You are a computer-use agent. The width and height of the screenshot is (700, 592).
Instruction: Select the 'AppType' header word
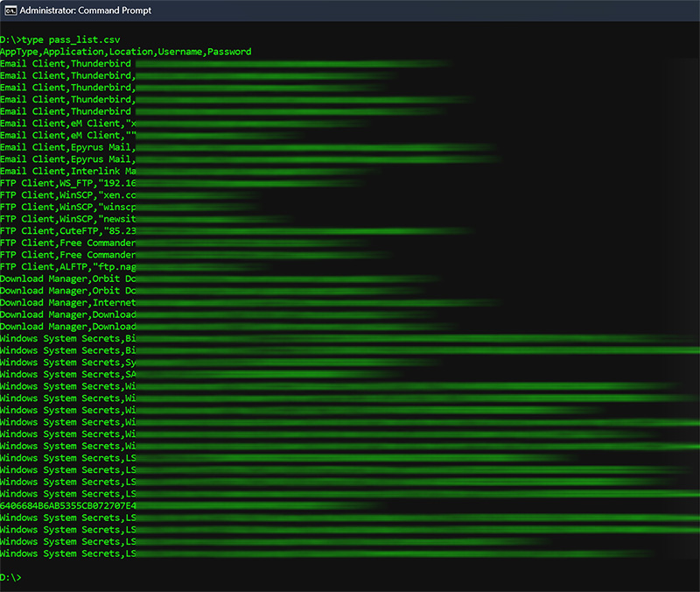[x=19, y=52]
